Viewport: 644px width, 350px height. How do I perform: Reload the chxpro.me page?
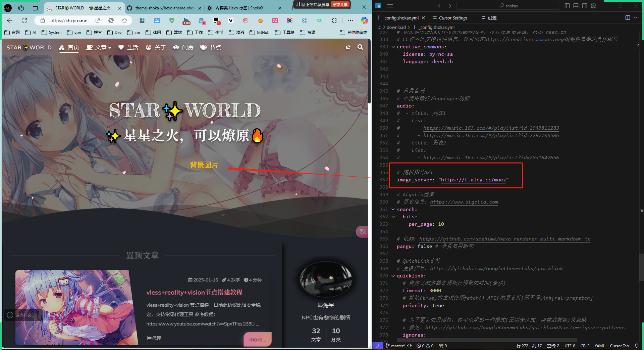24,20
